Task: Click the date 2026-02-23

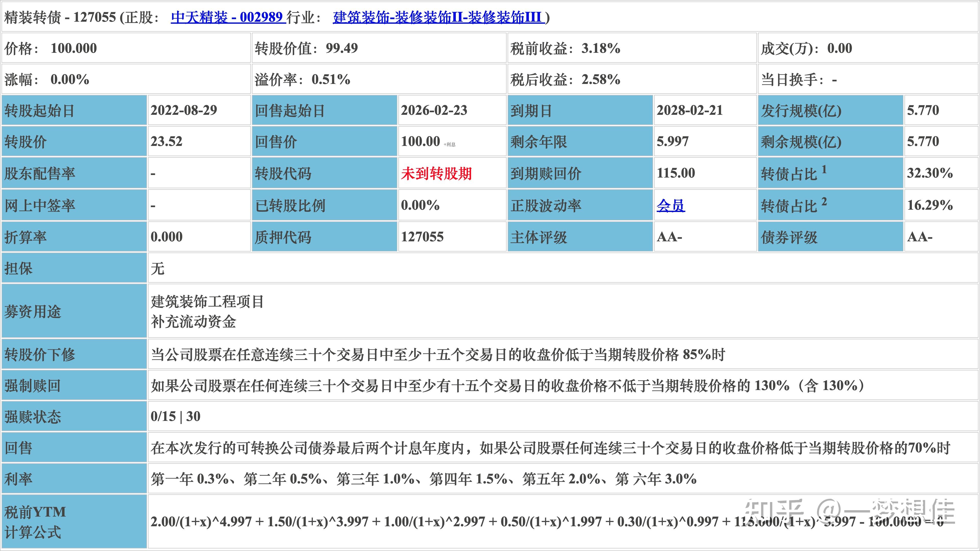Action: coord(434,110)
